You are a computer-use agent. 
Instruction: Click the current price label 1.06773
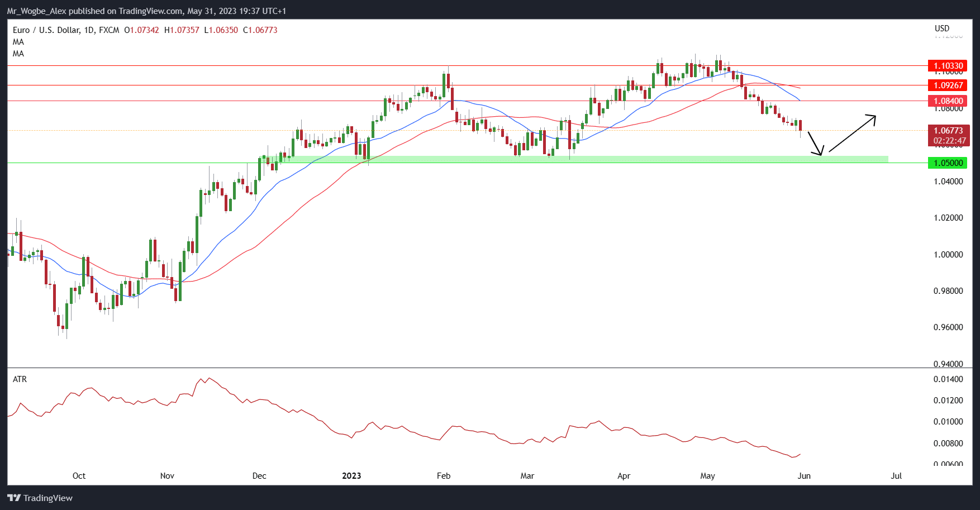pyautogui.click(x=949, y=131)
